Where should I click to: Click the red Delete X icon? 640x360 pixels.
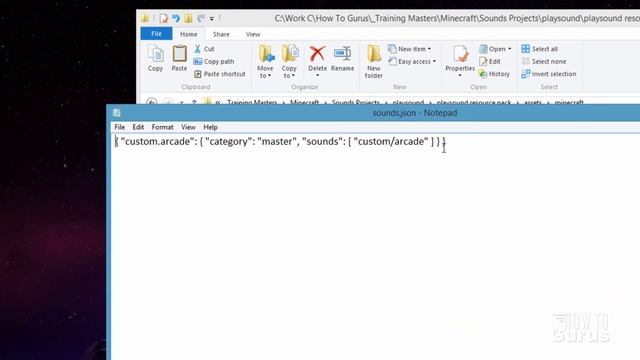(317, 53)
